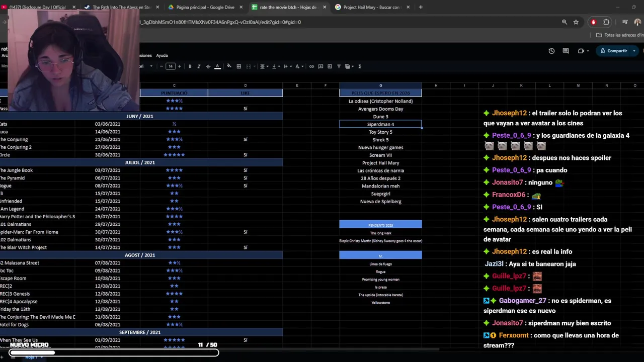Viewport: 644px width, 362px height.
Task: Click the browser address bar URL
Action: tap(220, 22)
